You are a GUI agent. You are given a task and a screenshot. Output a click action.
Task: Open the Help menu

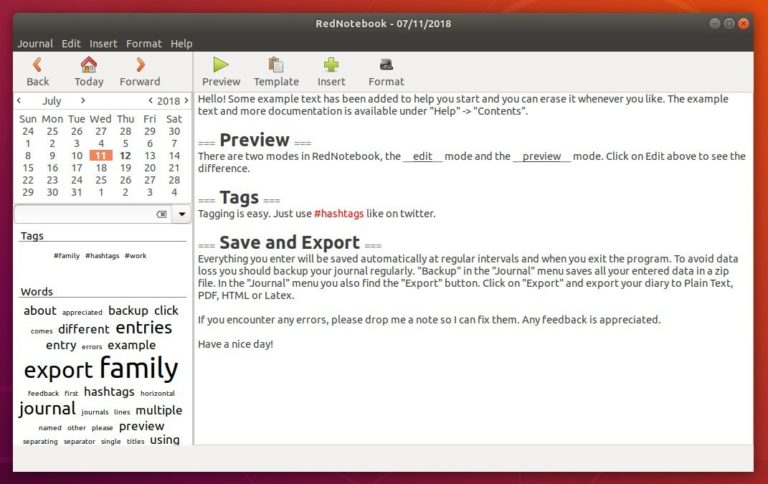(181, 44)
